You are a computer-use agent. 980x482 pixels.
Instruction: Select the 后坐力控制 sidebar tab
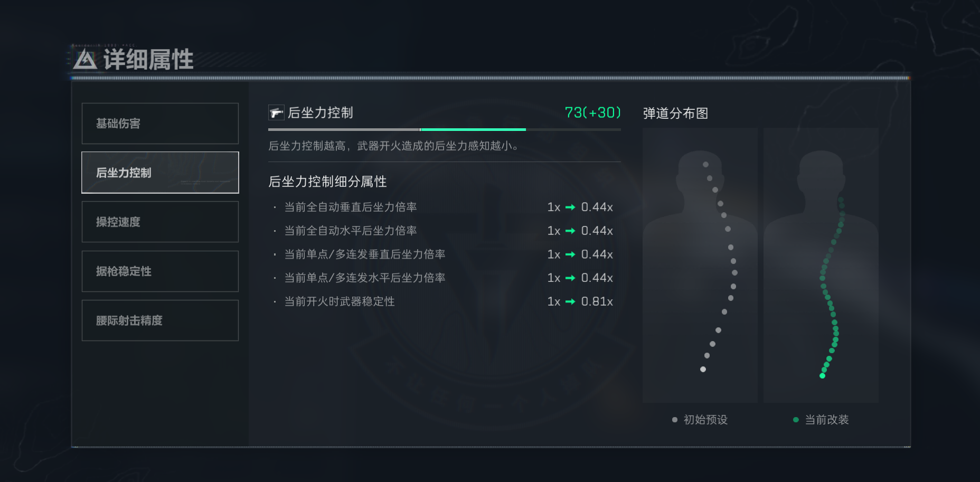pyautogui.click(x=160, y=173)
